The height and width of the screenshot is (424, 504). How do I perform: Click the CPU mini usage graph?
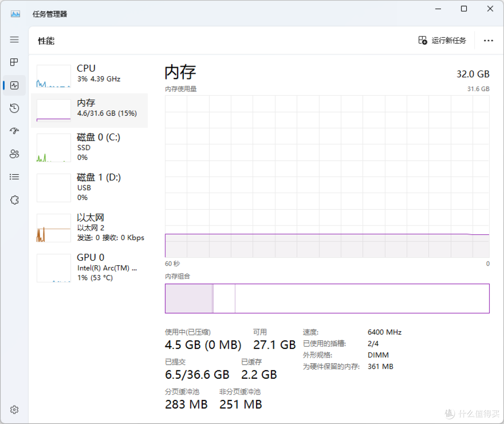[54, 76]
